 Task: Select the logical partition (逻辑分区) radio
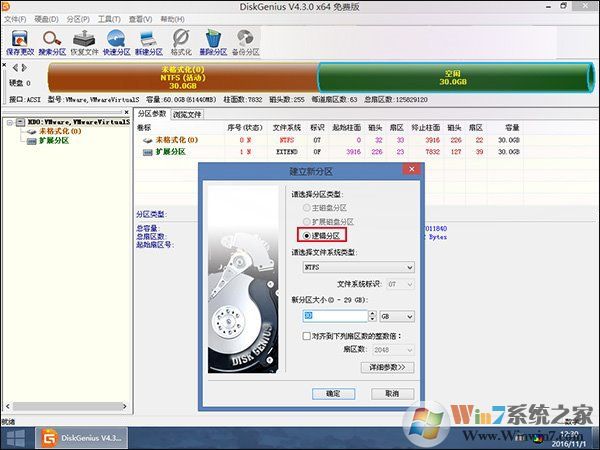point(306,236)
